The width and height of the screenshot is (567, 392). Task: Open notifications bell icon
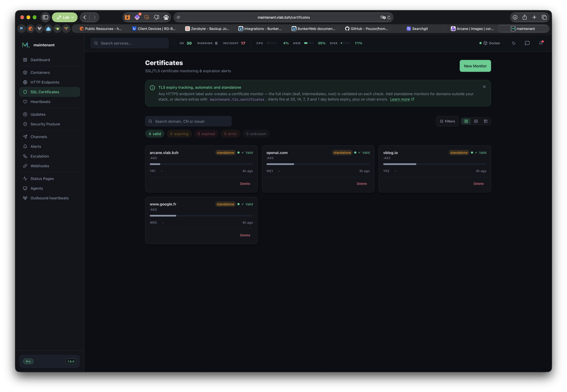[x=541, y=43]
